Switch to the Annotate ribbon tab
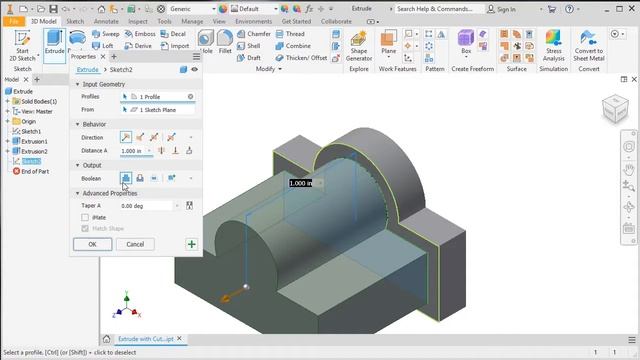Screen dimensions: 640x360 [106, 21]
